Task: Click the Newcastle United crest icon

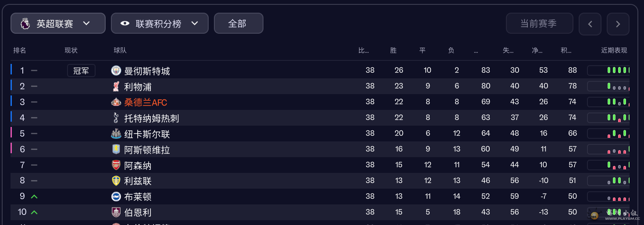Action: click(116, 134)
